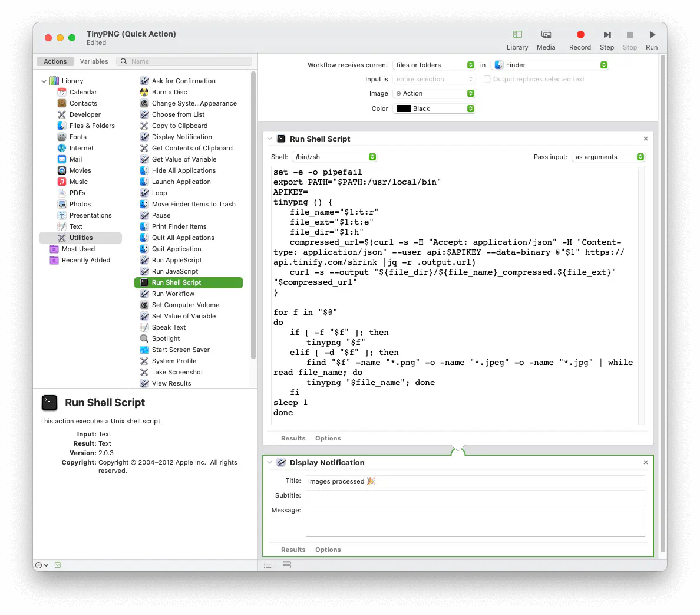Open Options for Display Notification action
Image resolution: width=700 pixels, height=615 pixels.
point(328,550)
